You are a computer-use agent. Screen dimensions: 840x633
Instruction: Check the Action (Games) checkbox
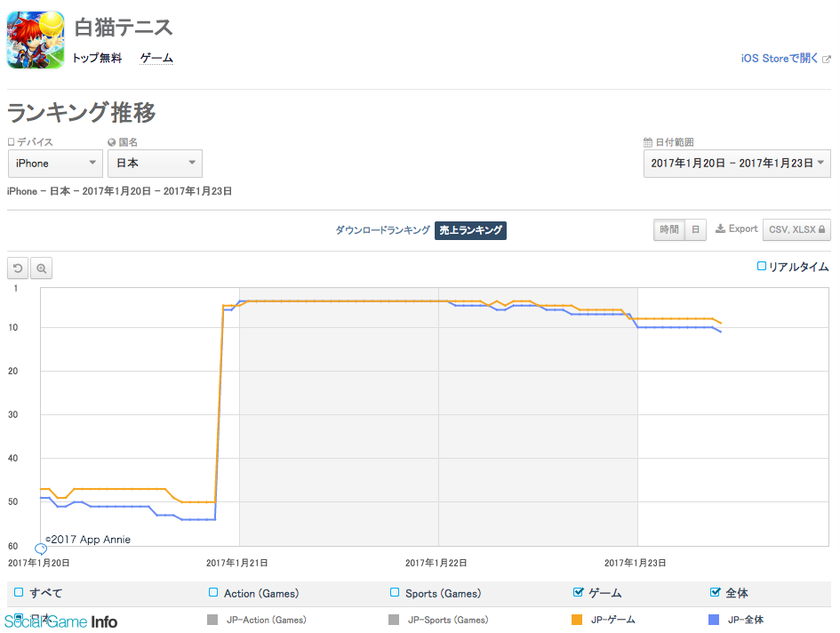coord(213,592)
